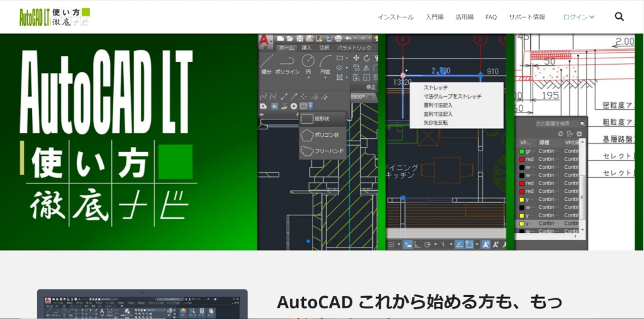This screenshot has width=644, height=319.
Task: Open the site search icon
Action: (619, 17)
